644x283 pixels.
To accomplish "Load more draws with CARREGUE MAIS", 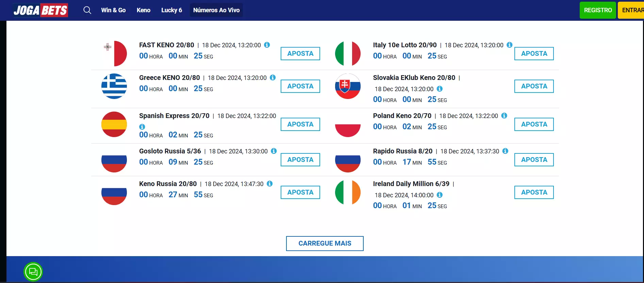I will coord(325,244).
